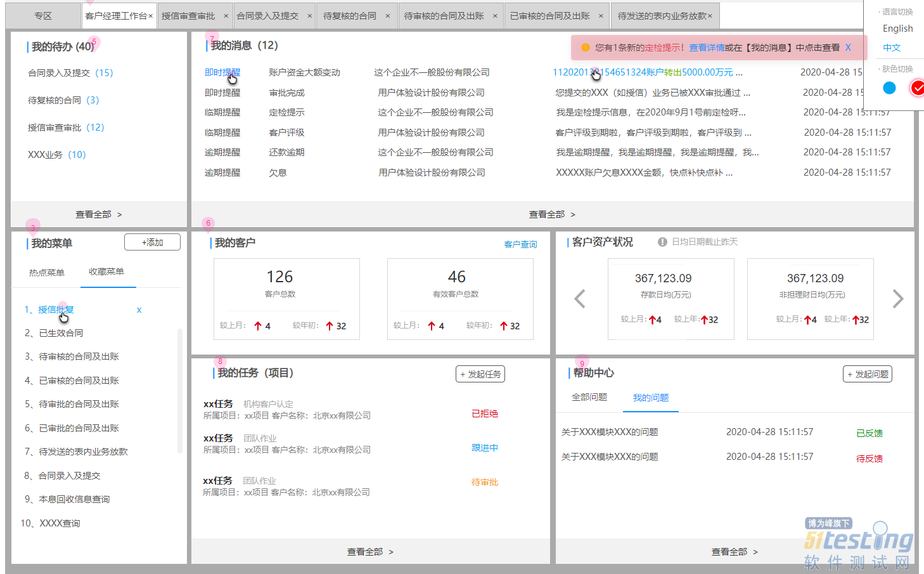Close the 客户经理工作台 tab
The width and height of the screenshot is (924, 574).
click(150, 16)
